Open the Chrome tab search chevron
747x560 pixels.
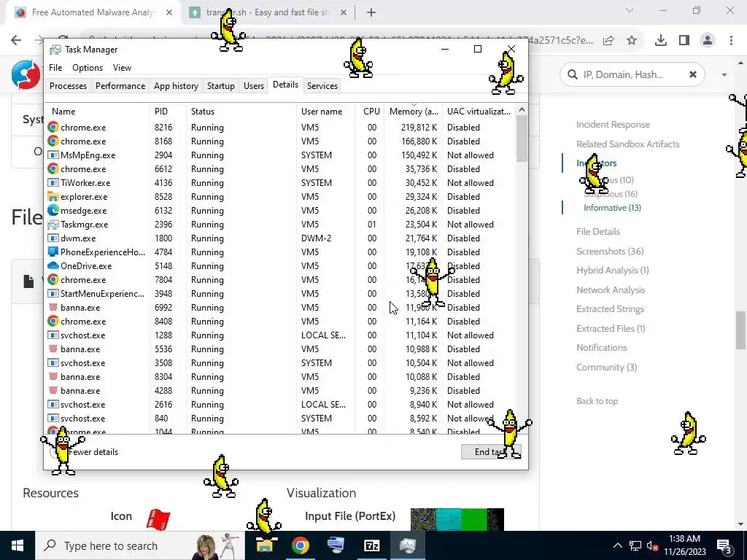(x=630, y=10)
